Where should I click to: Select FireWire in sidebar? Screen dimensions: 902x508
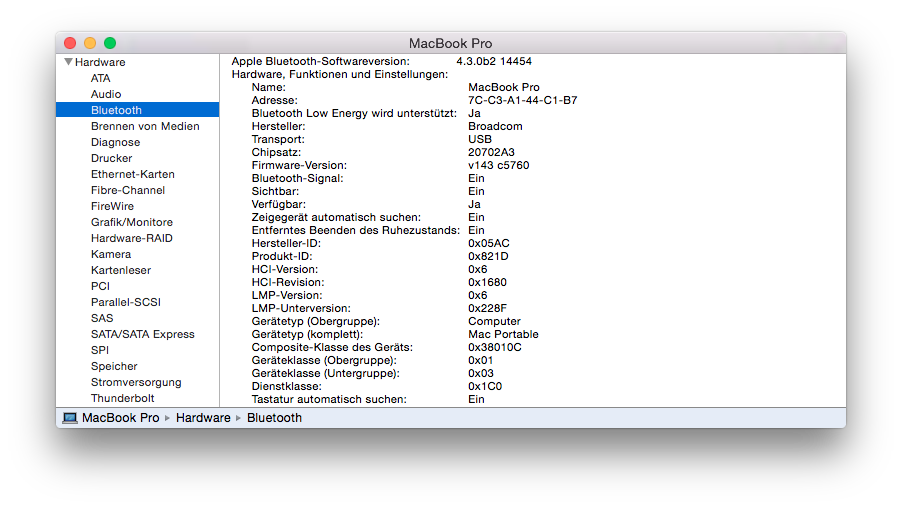pos(112,206)
